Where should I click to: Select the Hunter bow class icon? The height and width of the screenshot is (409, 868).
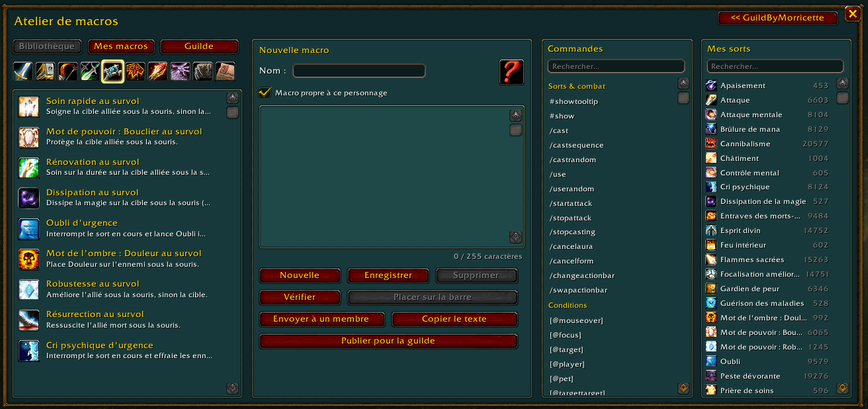[68, 71]
